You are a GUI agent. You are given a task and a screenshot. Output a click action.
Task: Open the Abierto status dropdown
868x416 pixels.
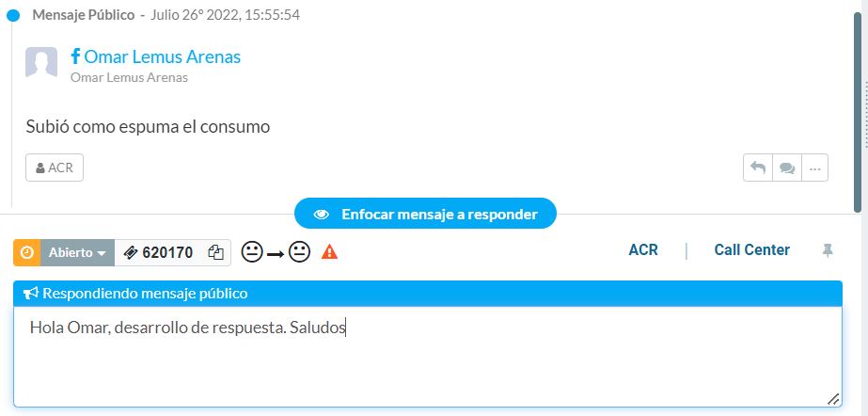[x=77, y=252]
